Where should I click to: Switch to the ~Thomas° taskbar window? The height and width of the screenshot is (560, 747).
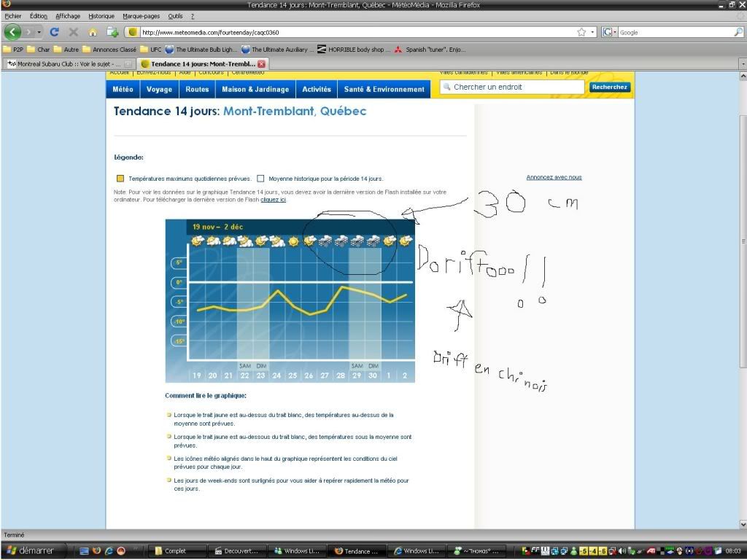[x=477, y=551]
